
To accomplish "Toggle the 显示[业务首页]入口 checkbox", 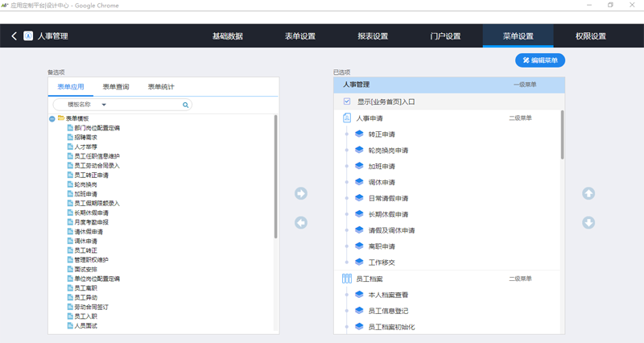I will click(347, 101).
